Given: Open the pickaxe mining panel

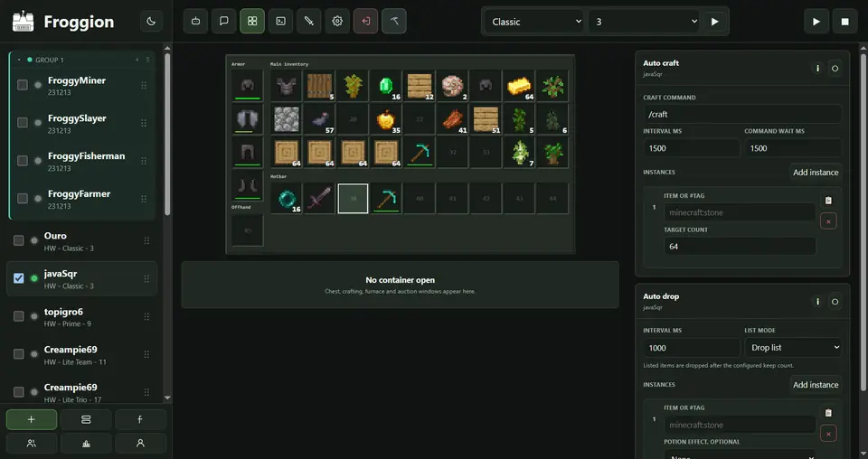Looking at the screenshot, I should [394, 21].
